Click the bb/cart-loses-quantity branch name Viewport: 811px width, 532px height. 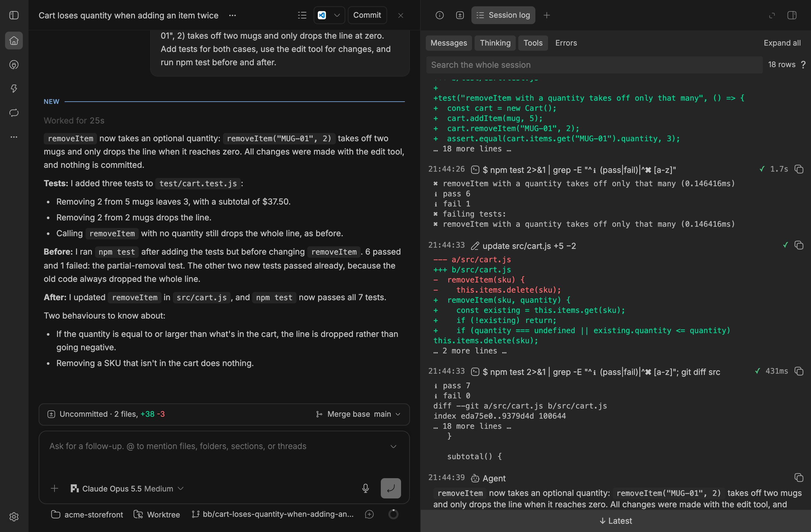[273, 514]
